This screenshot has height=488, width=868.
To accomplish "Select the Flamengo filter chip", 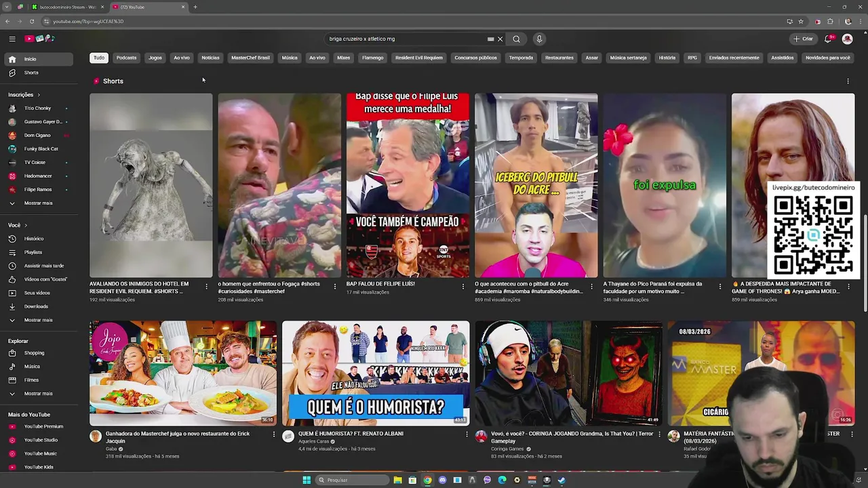I will 372,58.
